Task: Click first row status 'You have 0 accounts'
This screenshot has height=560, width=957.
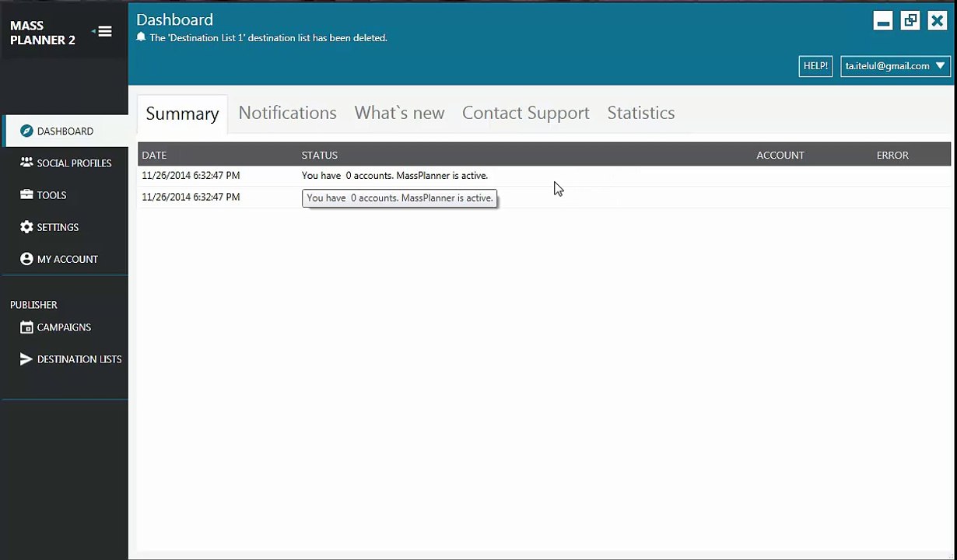Action: click(394, 176)
